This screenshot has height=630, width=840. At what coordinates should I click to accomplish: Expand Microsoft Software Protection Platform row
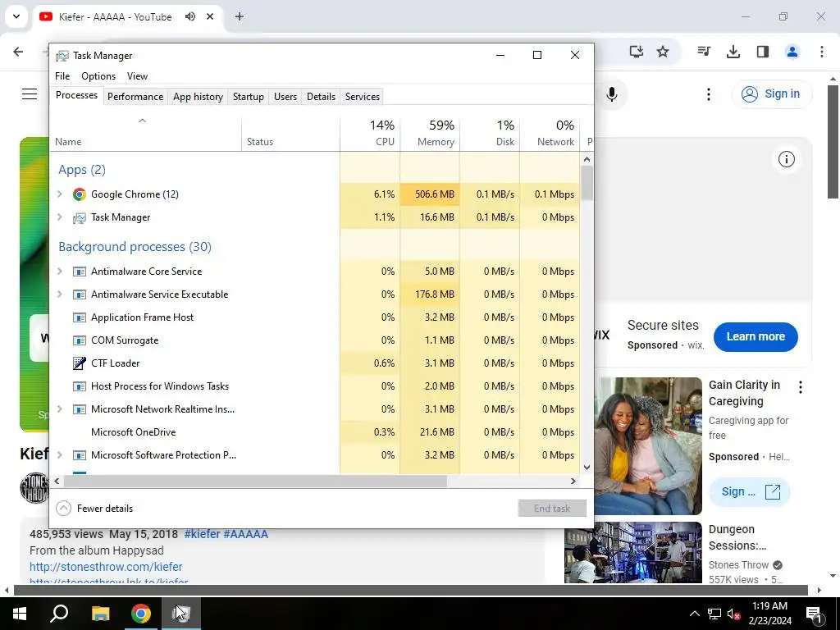(59, 455)
